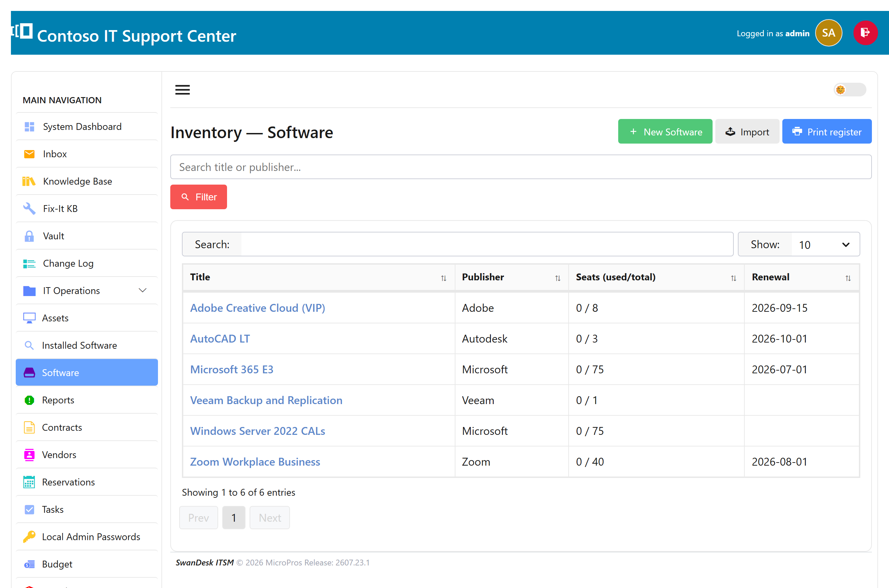
Task: Open the Microsoft 365 E3 link
Action: point(232,370)
